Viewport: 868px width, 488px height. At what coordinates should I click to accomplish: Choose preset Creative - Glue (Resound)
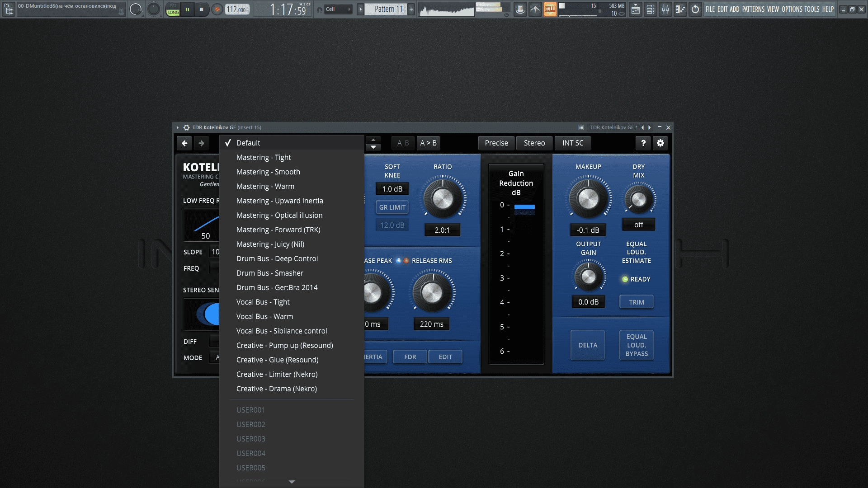292,360
